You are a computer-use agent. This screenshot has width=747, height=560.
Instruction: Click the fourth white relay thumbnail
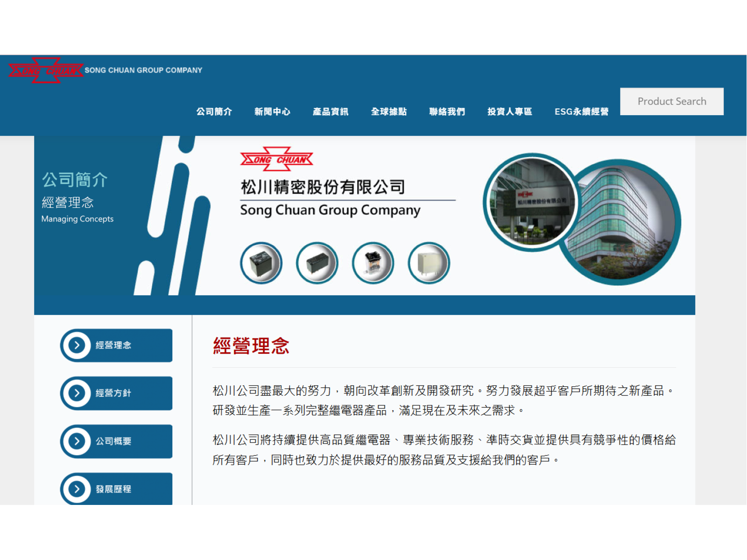coord(429,263)
